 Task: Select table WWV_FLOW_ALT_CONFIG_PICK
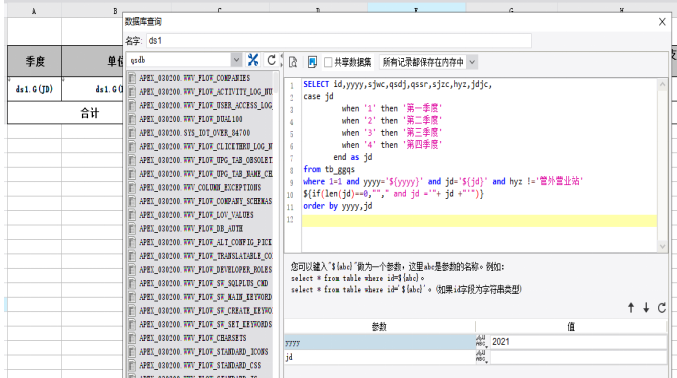[x=206, y=242]
